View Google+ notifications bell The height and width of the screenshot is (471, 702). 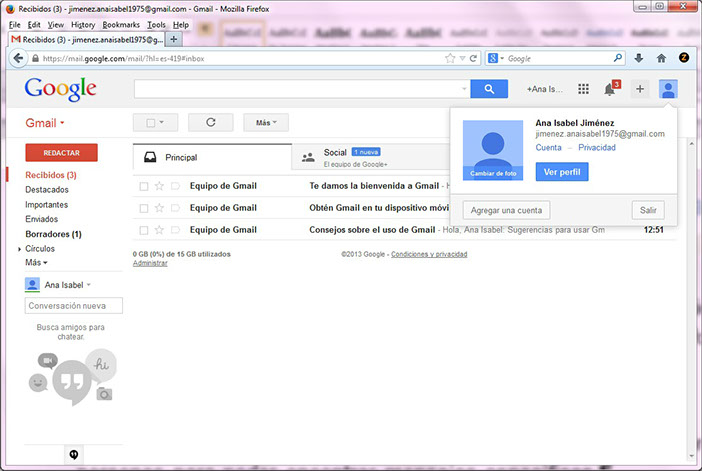coord(609,89)
